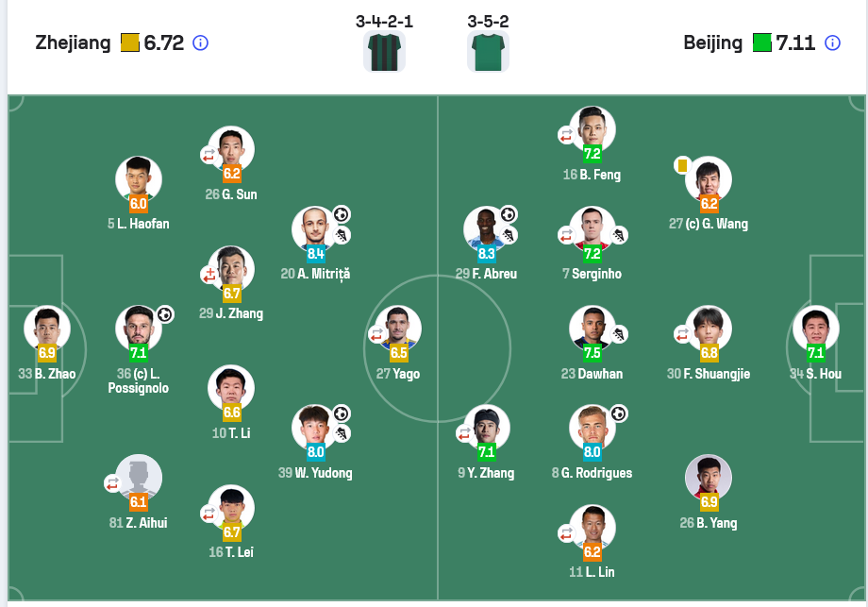Viewport: 868px width, 607px height.
Task: Open Z. Aihui's placeholder avatar
Action: click(139, 478)
